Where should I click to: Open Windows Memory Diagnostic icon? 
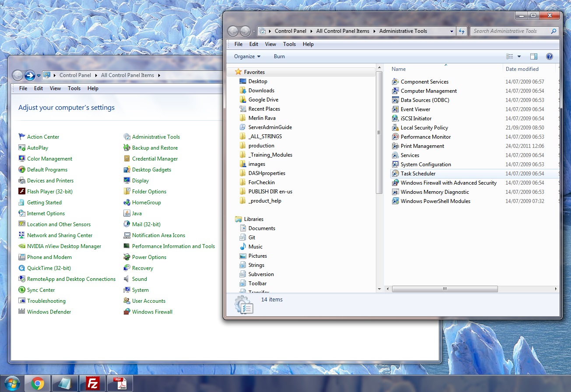pos(395,192)
